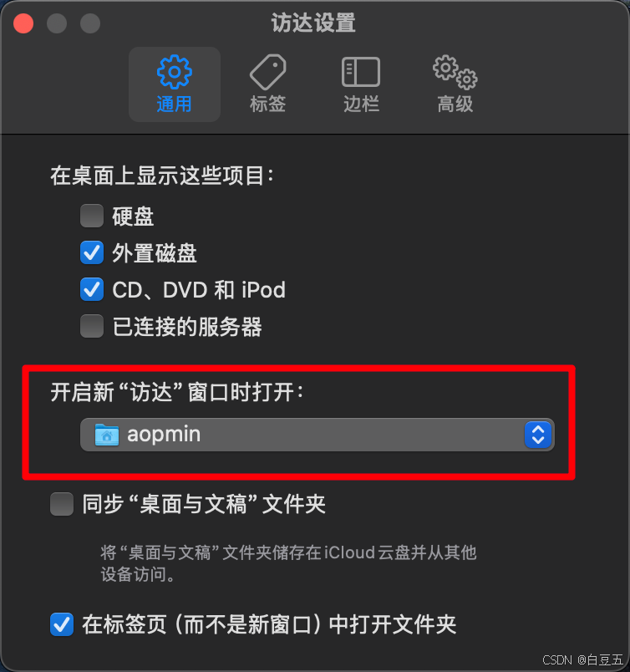Image resolution: width=630 pixels, height=672 pixels.
Task: Click the 访达设置 window title
Action: point(313,23)
